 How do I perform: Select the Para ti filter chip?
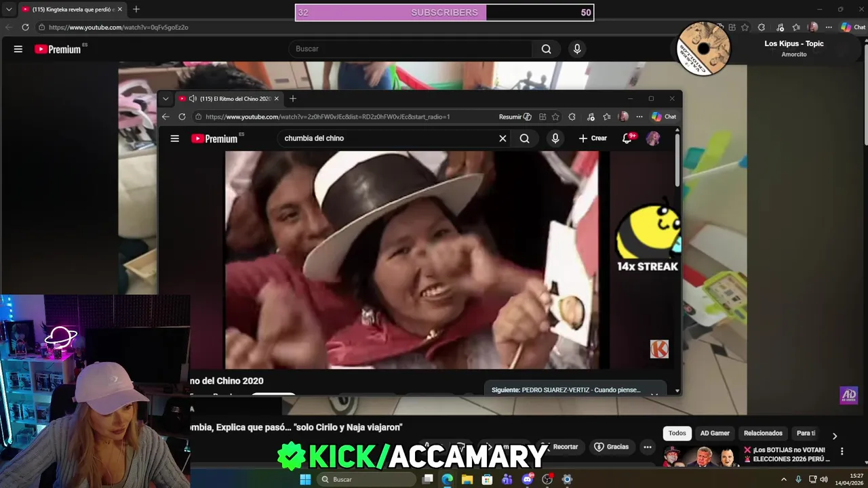[806, 433]
